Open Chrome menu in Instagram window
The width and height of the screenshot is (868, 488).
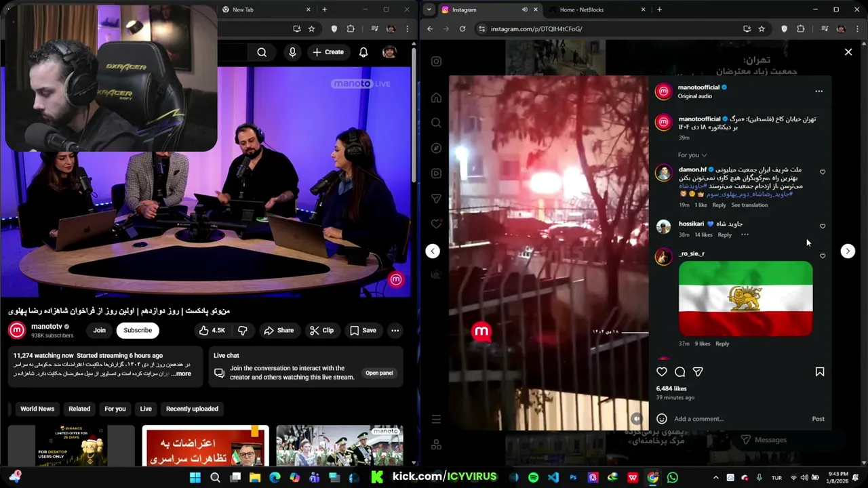pos(858,28)
